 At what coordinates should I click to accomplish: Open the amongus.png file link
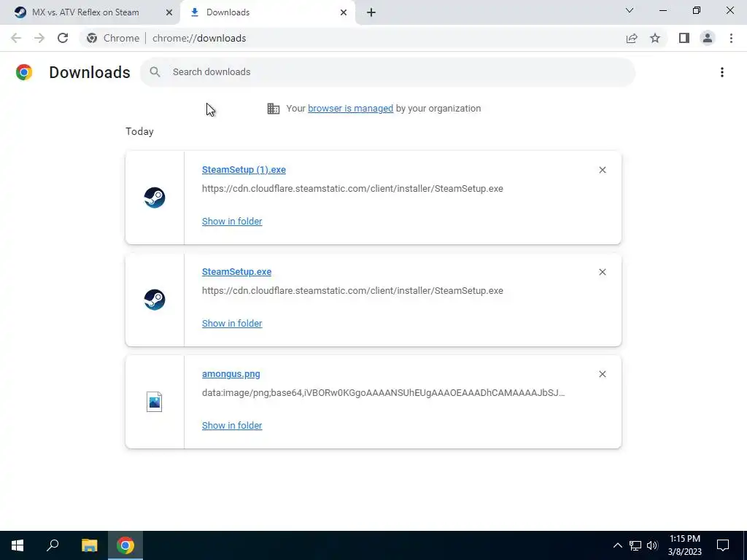[231, 374]
